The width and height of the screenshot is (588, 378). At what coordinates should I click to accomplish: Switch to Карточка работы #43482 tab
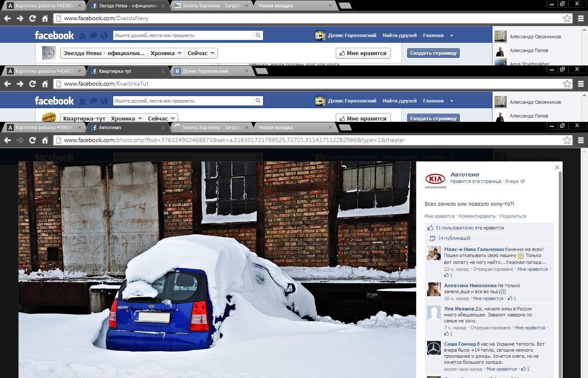pos(45,71)
